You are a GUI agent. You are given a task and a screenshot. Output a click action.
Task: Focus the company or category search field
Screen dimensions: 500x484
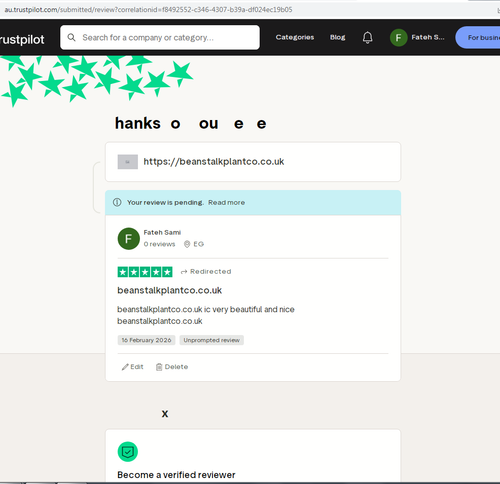coord(160,37)
